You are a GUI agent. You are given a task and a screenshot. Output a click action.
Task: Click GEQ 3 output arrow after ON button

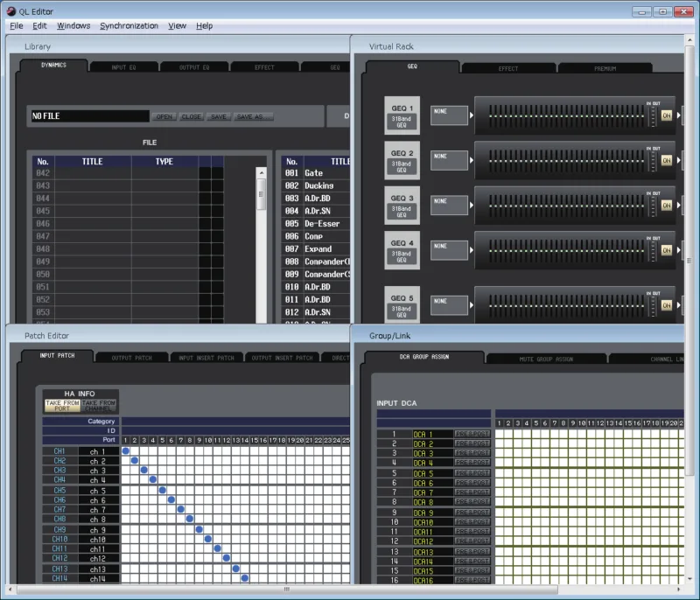[679, 206]
